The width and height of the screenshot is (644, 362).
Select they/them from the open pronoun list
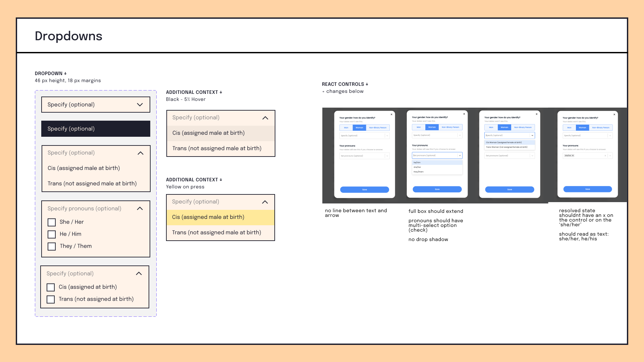(437, 172)
